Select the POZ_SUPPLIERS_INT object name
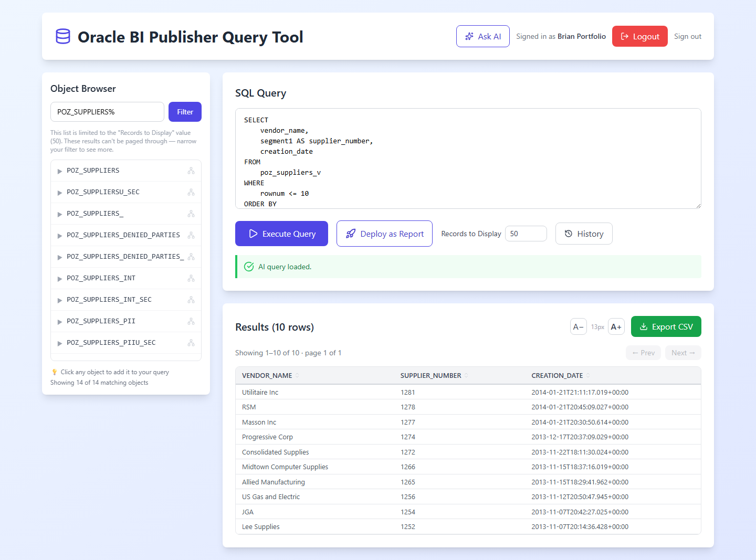 pyautogui.click(x=101, y=278)
